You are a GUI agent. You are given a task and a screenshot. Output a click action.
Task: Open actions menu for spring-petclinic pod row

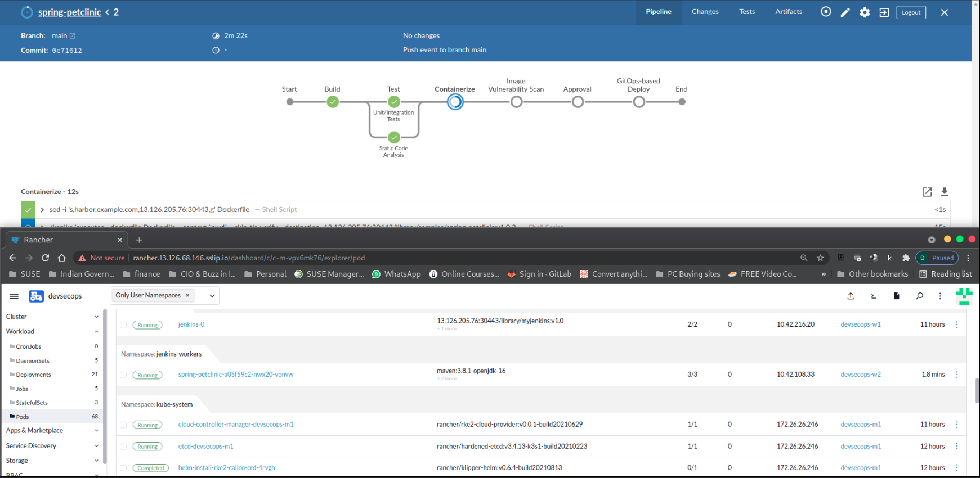tap(957, 375)
